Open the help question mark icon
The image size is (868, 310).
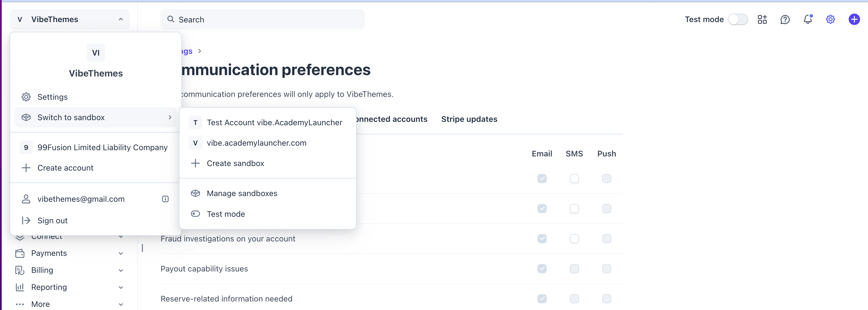(x=785, y=20)
